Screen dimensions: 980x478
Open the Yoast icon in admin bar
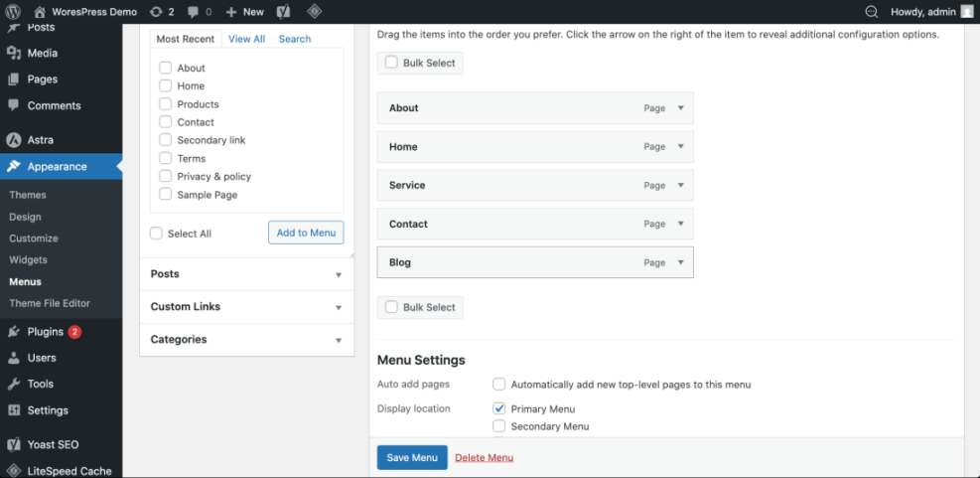(x=283, y=11)
